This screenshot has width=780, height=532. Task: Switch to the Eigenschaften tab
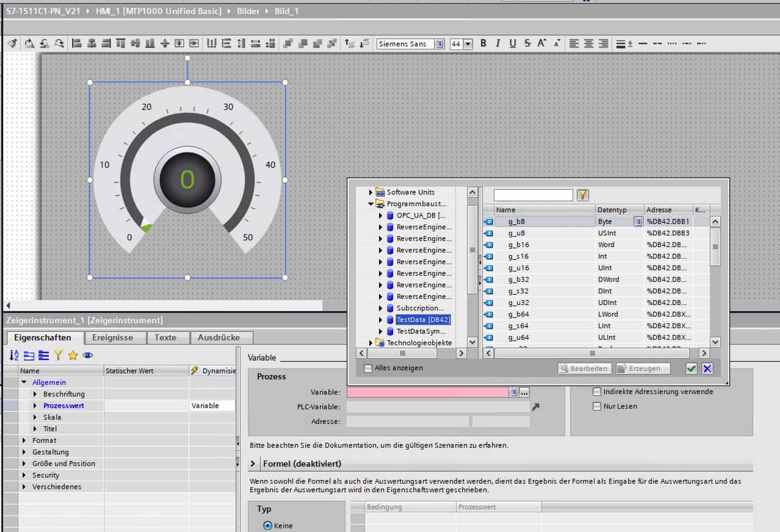point(43,337)
